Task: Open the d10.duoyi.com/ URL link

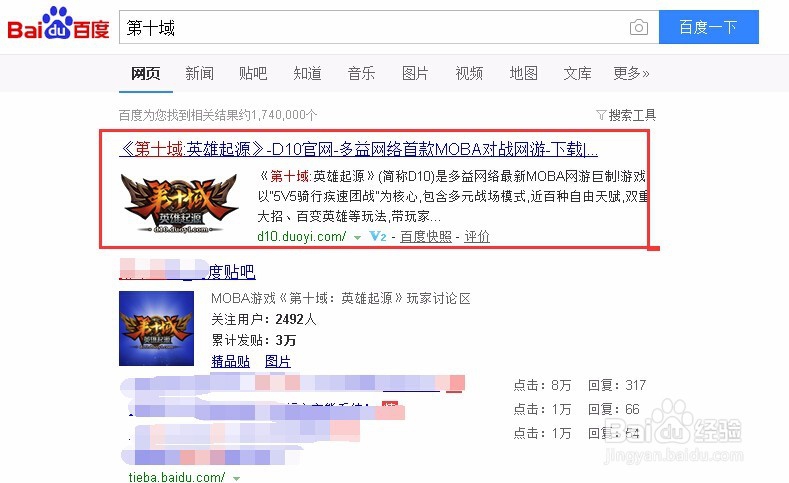Action: coord(301,236)
